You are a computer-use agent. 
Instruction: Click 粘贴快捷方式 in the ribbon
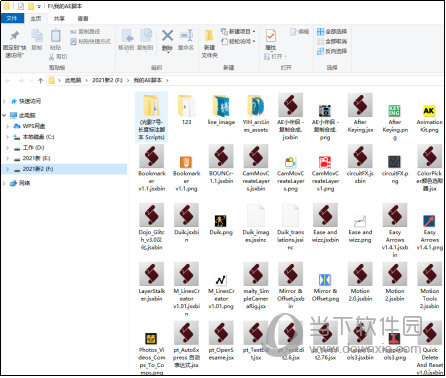pos(90,41)
